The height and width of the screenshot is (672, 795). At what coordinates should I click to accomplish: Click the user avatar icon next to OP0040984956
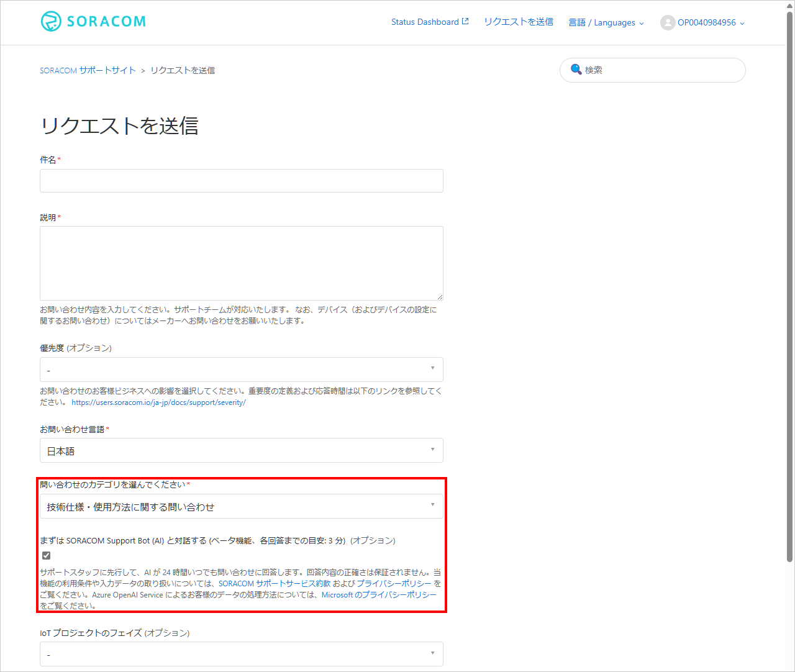coord(668,22)
